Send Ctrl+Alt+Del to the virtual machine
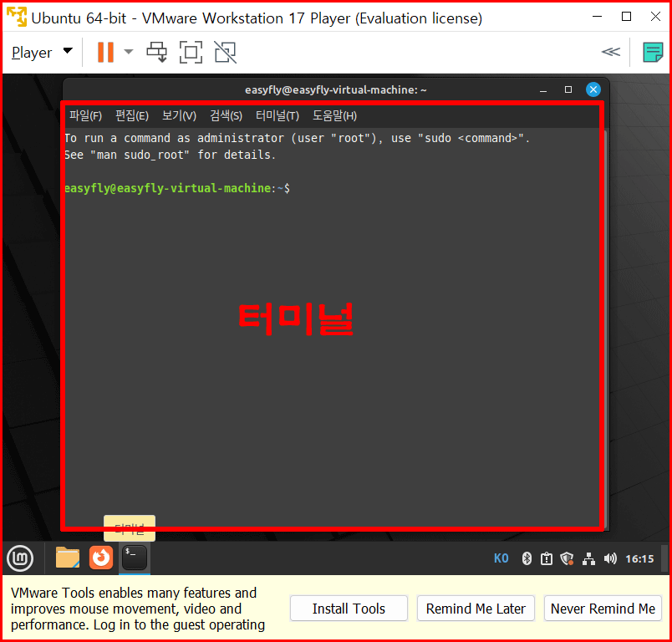 (157, 53)
